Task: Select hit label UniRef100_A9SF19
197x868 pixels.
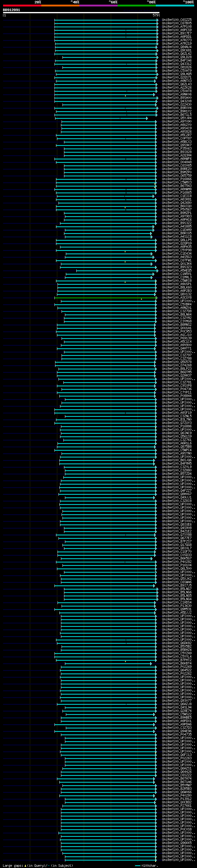Action: [x=177, y=413]
